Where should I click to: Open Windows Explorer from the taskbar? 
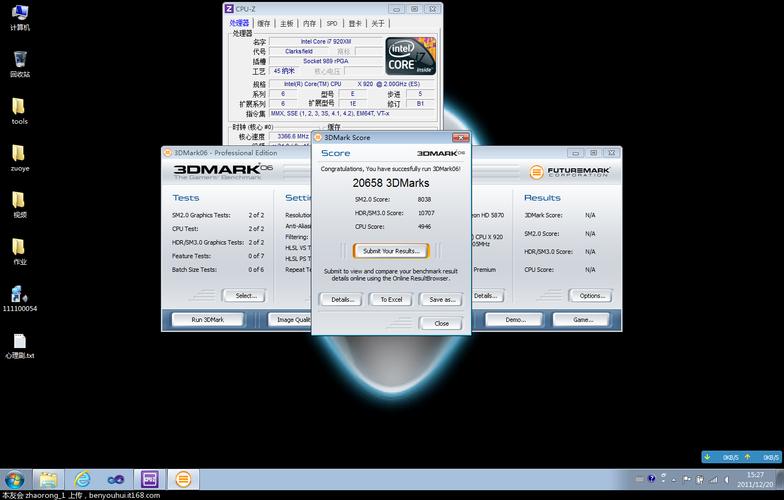48,480
